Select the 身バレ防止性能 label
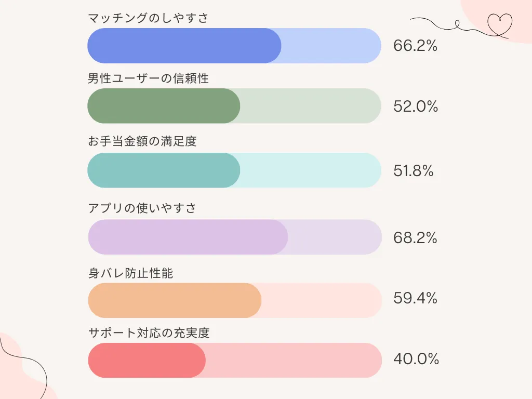Viewport: 532px width, 399px height. tap(130, 273)
